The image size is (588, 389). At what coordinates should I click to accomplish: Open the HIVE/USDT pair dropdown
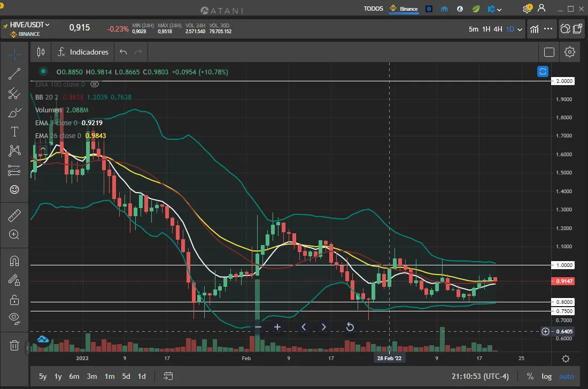tap(29, 25)
